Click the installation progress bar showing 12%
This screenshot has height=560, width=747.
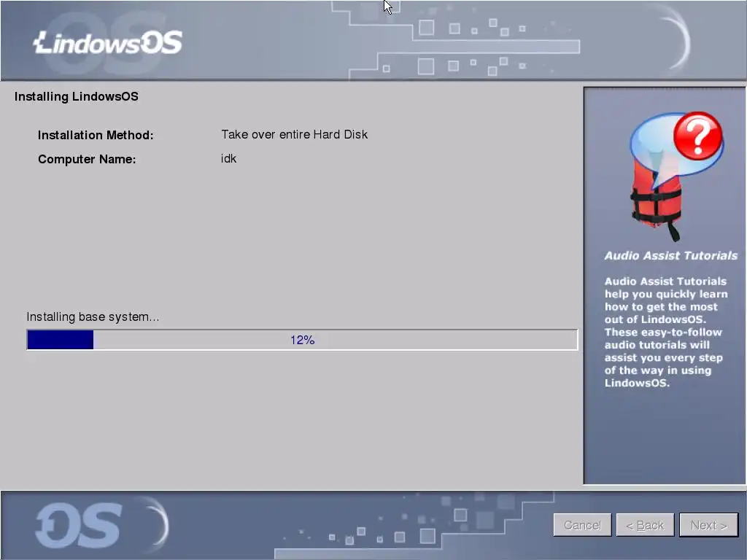click(x=302, y=340)
